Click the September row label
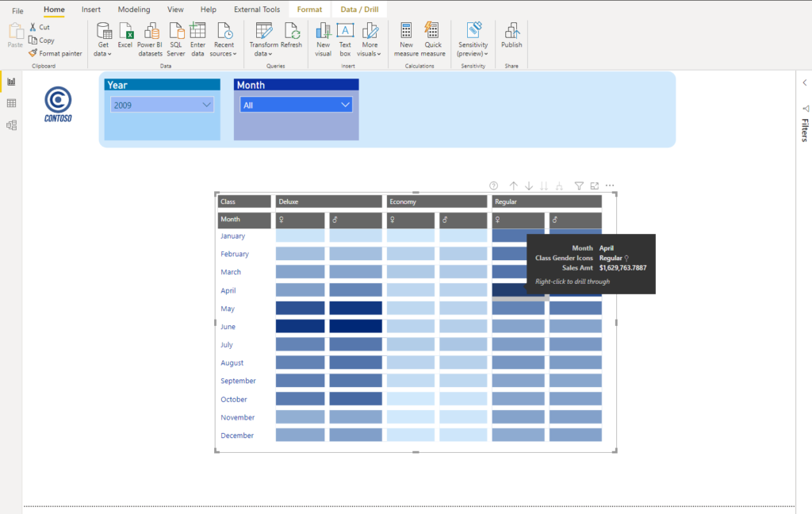 point(238,381)
